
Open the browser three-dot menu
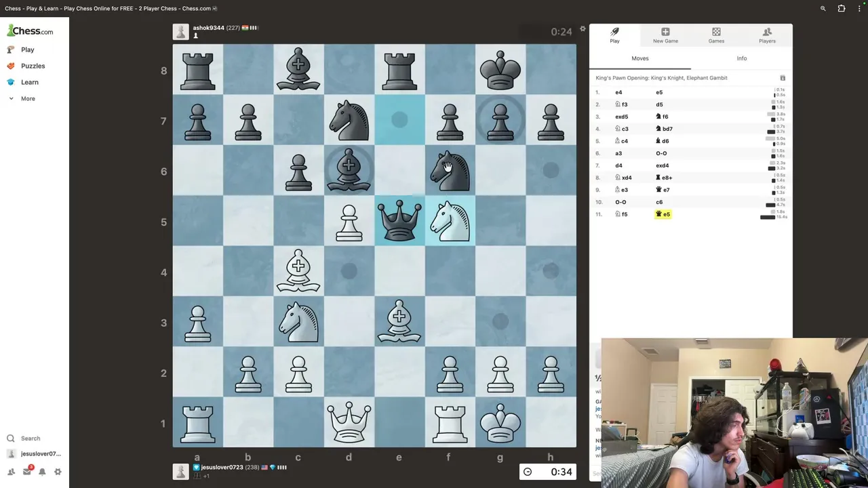859,9
